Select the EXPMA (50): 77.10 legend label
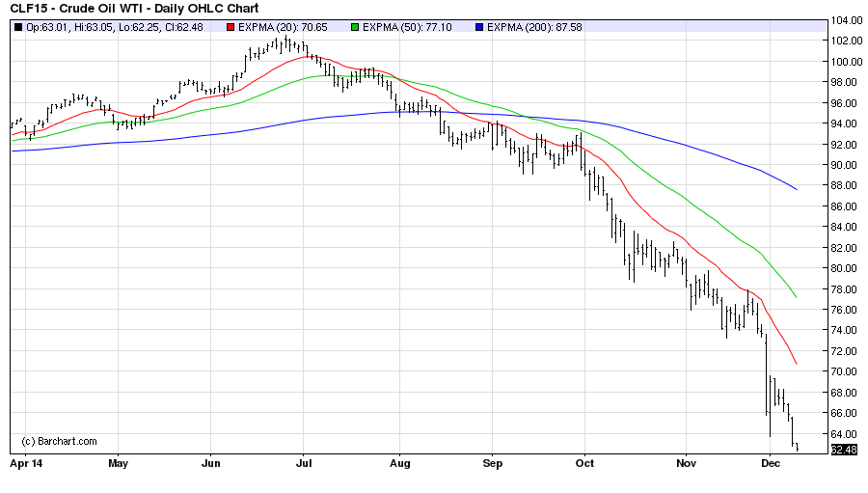Image resolution: width=868 pixels, height=493 pixels. coord(406,26)
